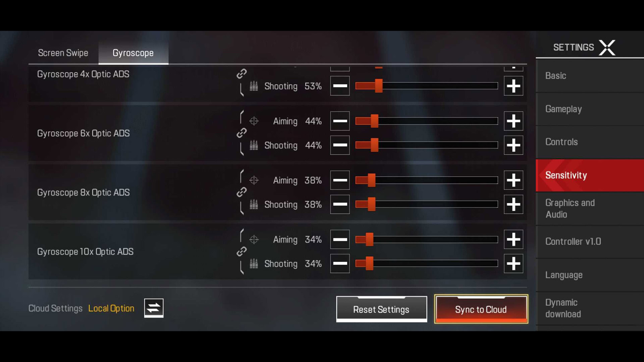Click the aiming sensitivity icon for 6x ADS
Screen dimensions: 644x362
(254, 121)
